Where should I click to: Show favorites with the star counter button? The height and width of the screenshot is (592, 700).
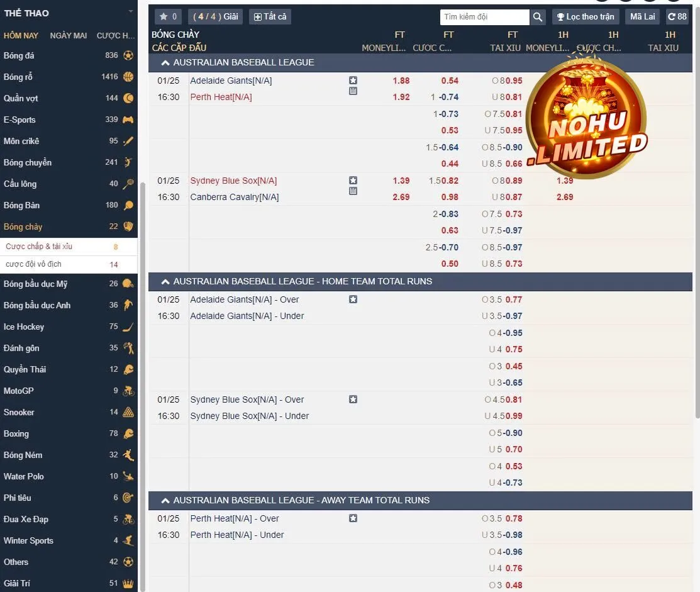[169, 16]
